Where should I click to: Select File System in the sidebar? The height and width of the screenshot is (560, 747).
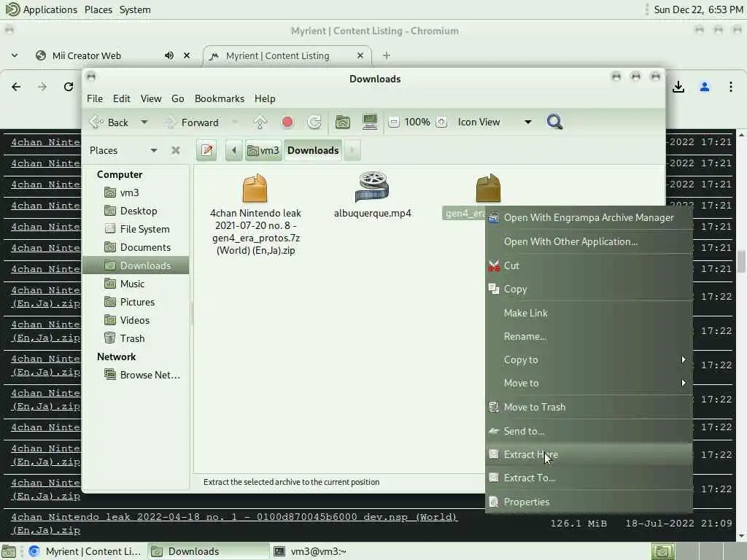(x=136, y=229)
